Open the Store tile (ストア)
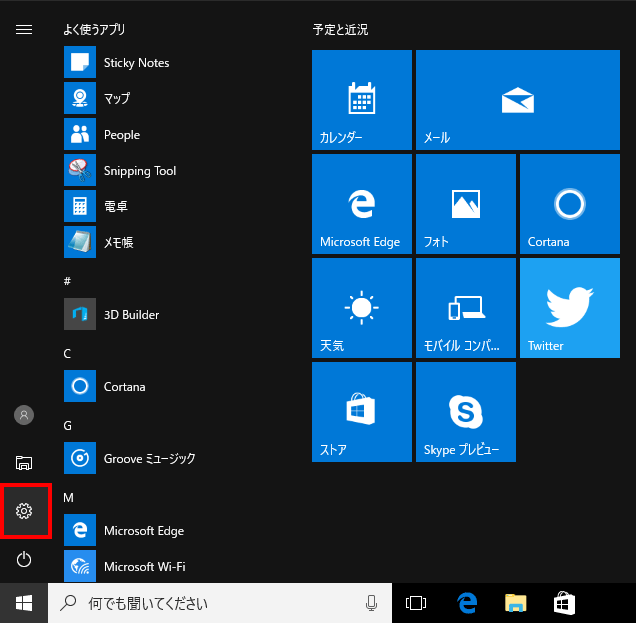Screen dimensions: 636x623 [x=361, y=412]
